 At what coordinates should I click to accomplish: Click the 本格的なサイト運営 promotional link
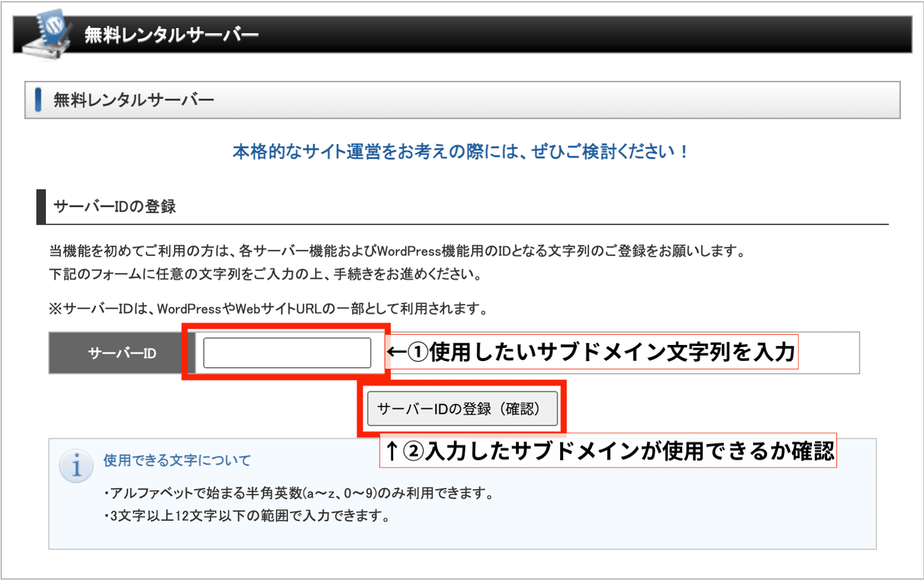tap(461, 151)
